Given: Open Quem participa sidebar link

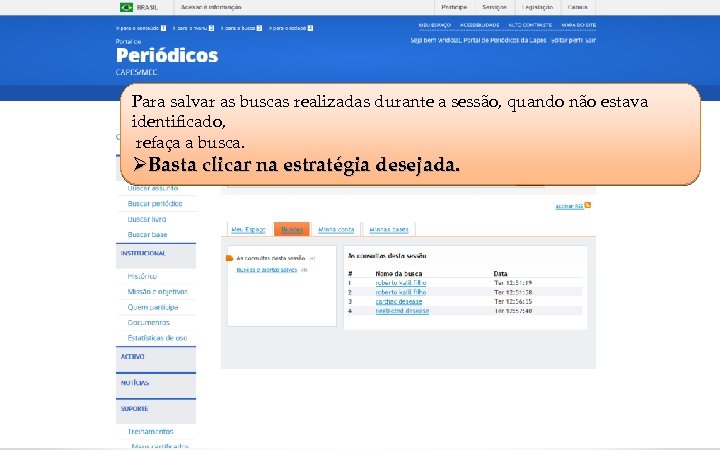Looking at the screenshot, I should point(153,307).
